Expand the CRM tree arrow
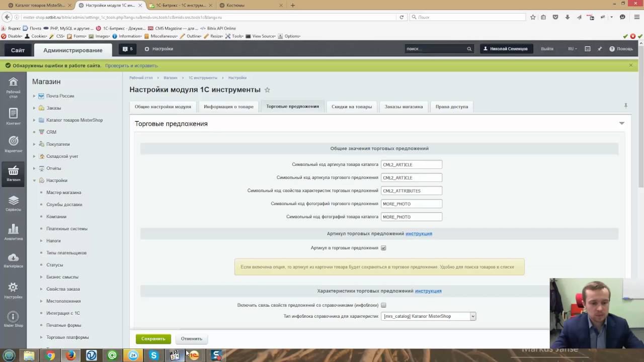The image size is (644, 362). pyautogui.click(x=34, y=132)
